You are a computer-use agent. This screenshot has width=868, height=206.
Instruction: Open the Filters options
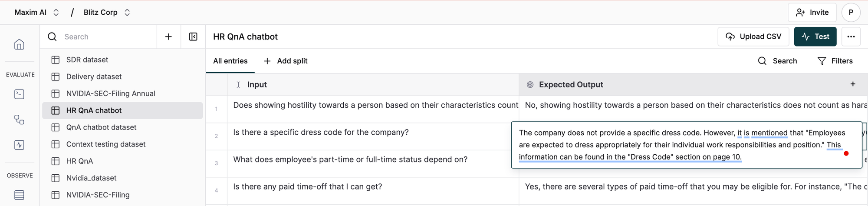(835, 61)
